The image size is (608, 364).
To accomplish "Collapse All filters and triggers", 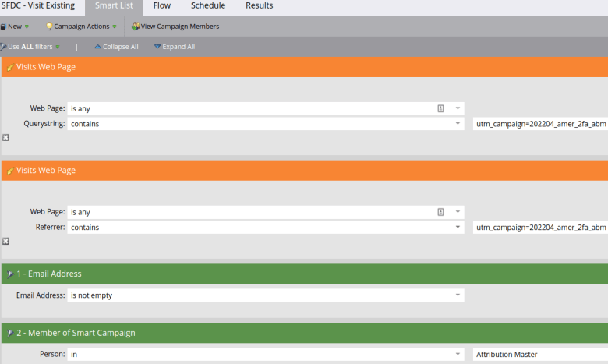I will 116,47.
